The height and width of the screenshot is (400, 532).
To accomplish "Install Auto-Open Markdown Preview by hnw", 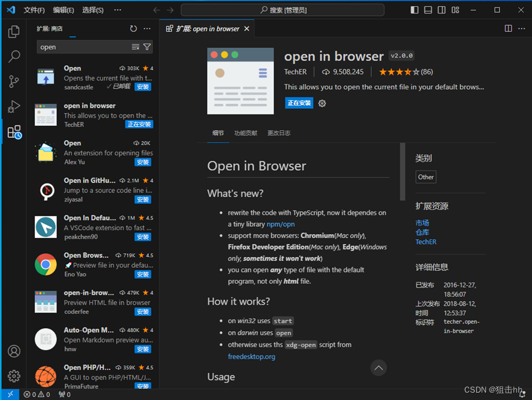I will [x=143, y=349].
